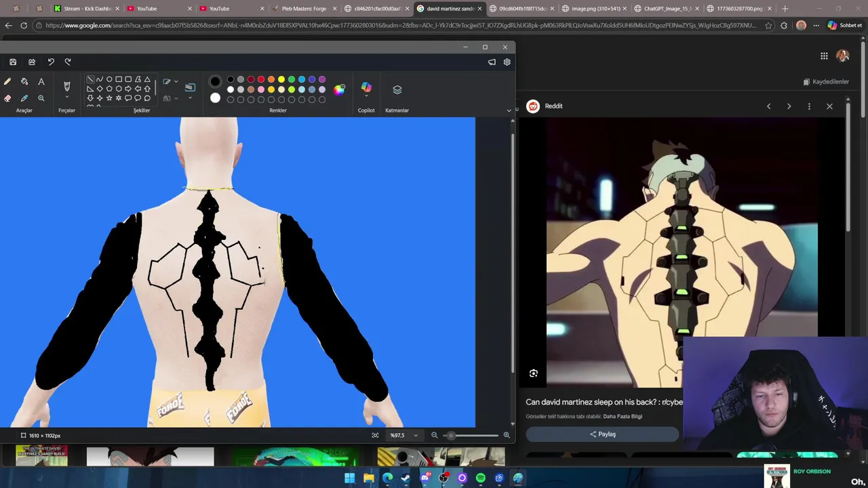This screenshot has height=488, width=868.
Task: Select secondary color 2 white circle
Action: pyautogui.click(x=215, y=98)
